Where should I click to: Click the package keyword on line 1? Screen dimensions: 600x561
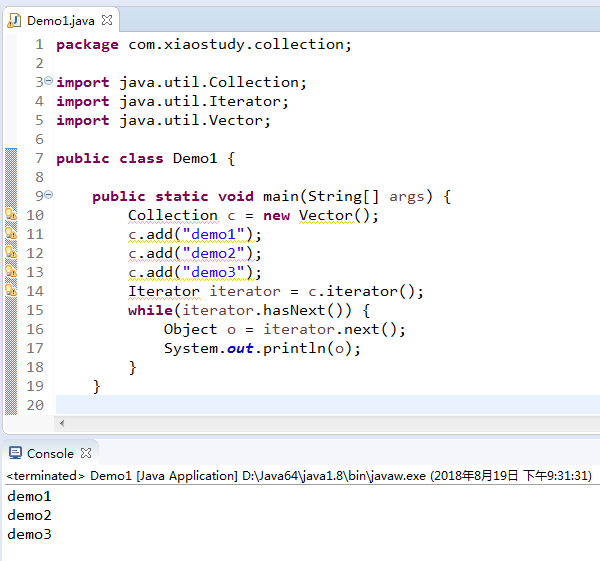point(88,45)
